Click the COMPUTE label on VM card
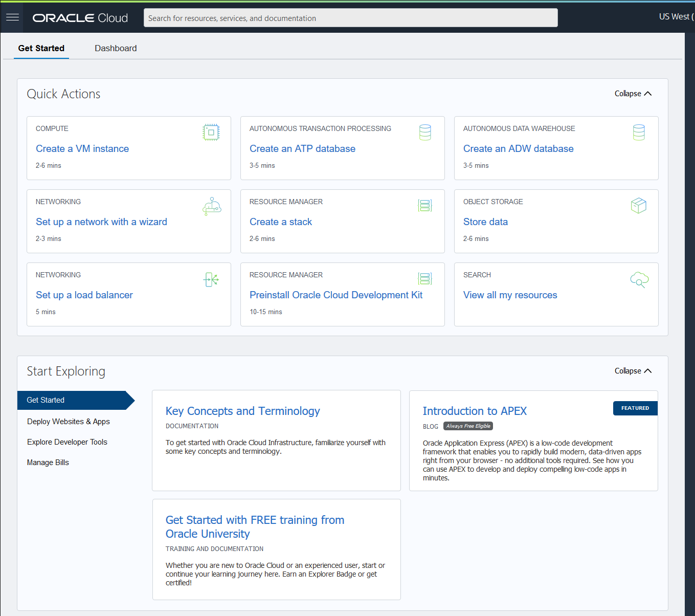Screen dimensions: 695x616 click(x=52, y=129)
